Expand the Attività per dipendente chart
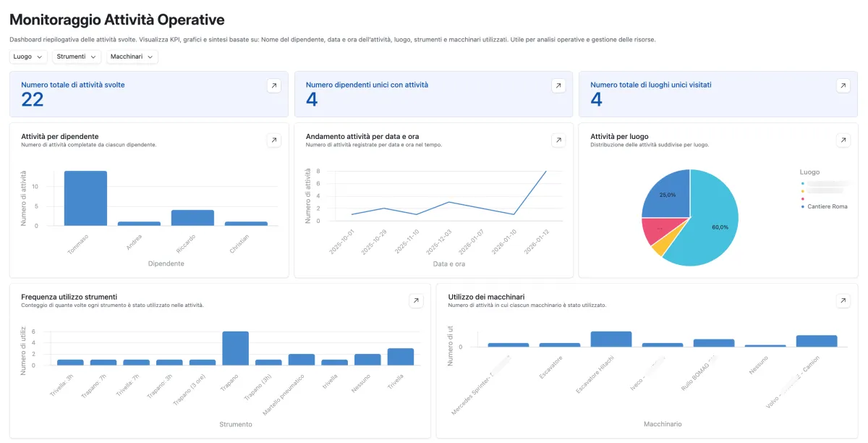Image resolution: width=868 pixels, height=443 pixels. click(x=273, y=140)
